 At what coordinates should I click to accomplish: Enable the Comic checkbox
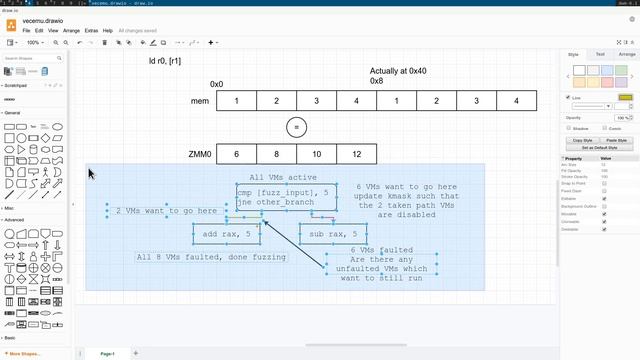click(x=604, y=128)
